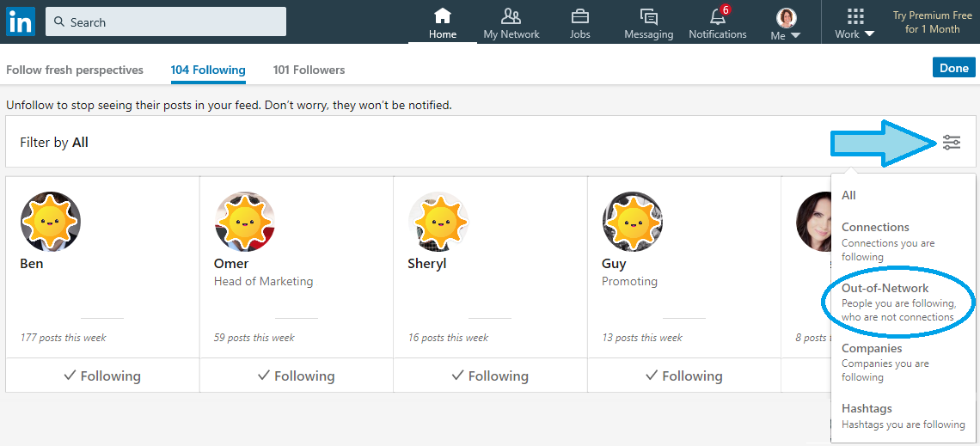
Task: Unfollow Guy via Following button
Action: pos(683,376)
